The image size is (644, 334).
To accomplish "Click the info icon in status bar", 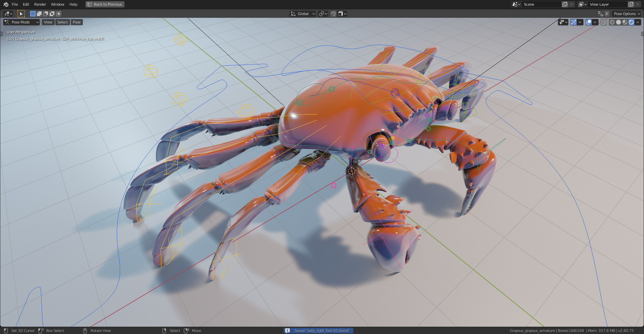I will 287,331.
